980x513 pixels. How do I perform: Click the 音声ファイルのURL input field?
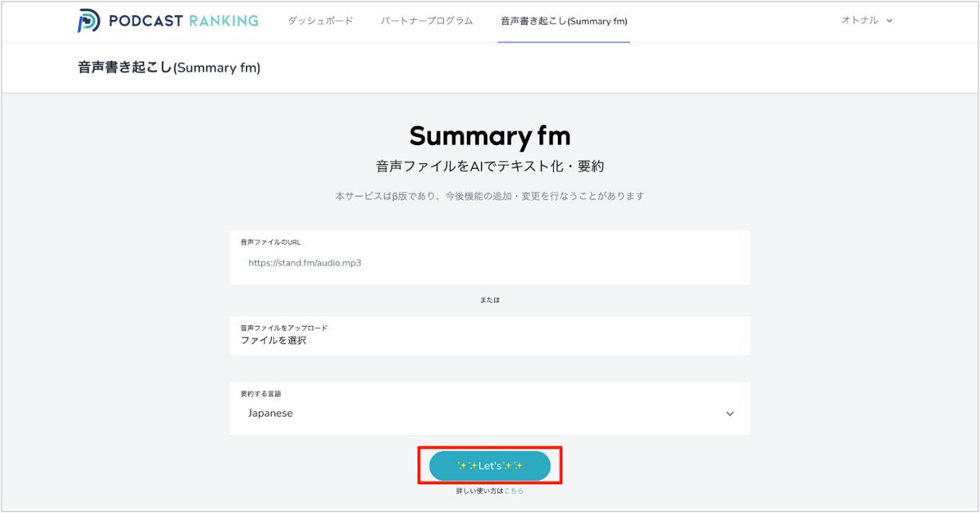[x=489, y=257]
